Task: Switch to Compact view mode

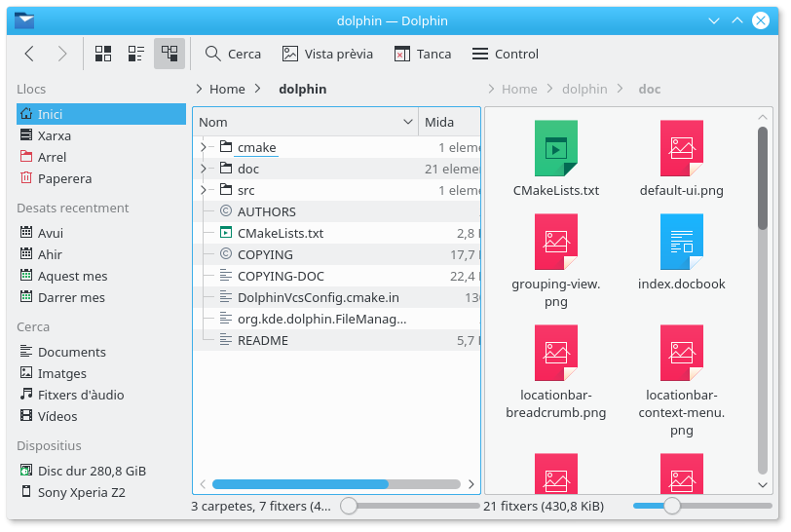Action: click(136, 54)
